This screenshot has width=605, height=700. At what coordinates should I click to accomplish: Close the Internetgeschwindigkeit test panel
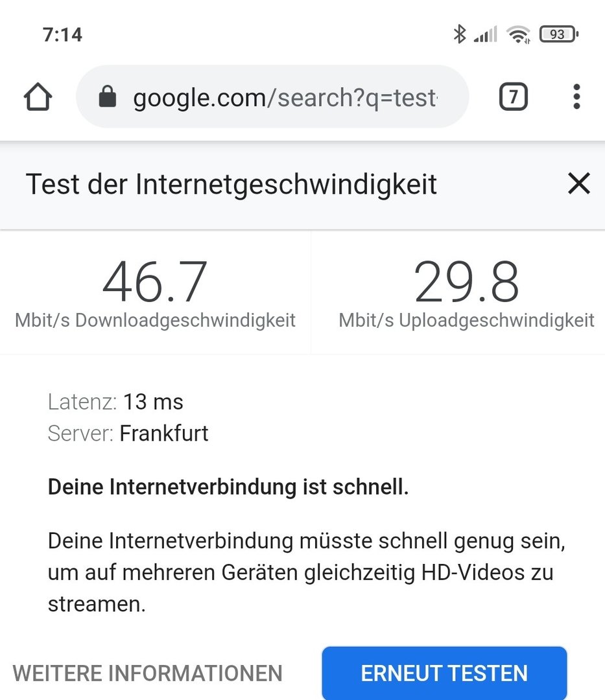click(579, 183)
